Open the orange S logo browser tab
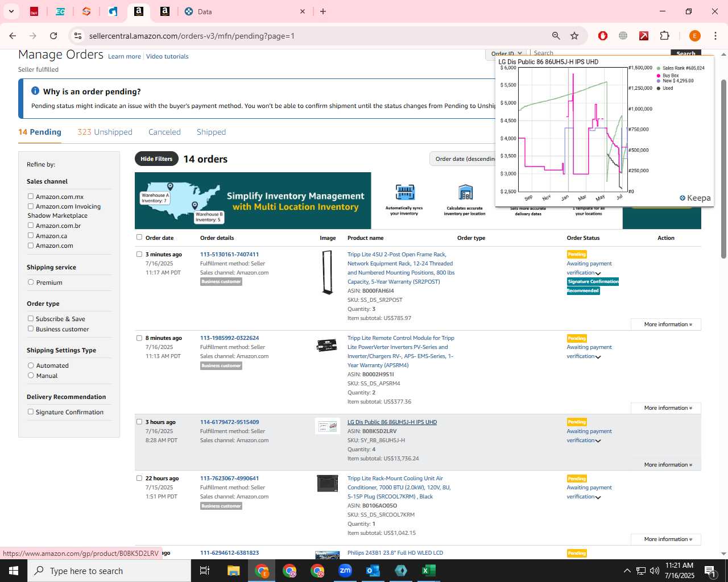Viewport: 728px width, 582px height. (x=86, y=11)
